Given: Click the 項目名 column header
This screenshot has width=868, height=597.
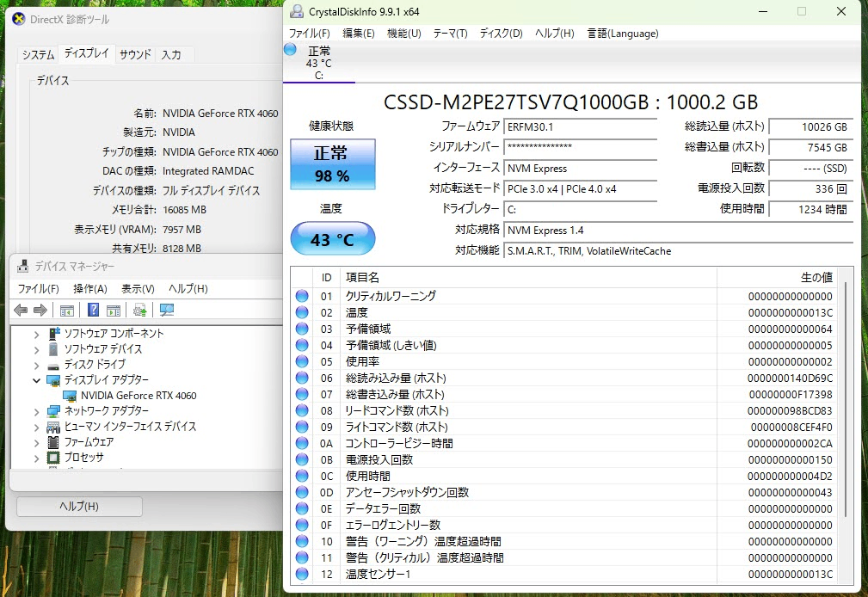Looking at the screenshot, I should pyautogui.click(x=529, y=278).
